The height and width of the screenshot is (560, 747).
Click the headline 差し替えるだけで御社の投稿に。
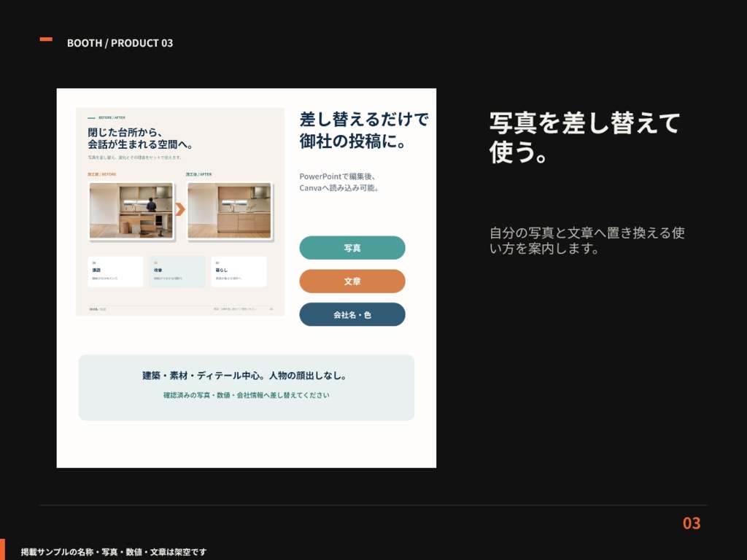(364, 130)
